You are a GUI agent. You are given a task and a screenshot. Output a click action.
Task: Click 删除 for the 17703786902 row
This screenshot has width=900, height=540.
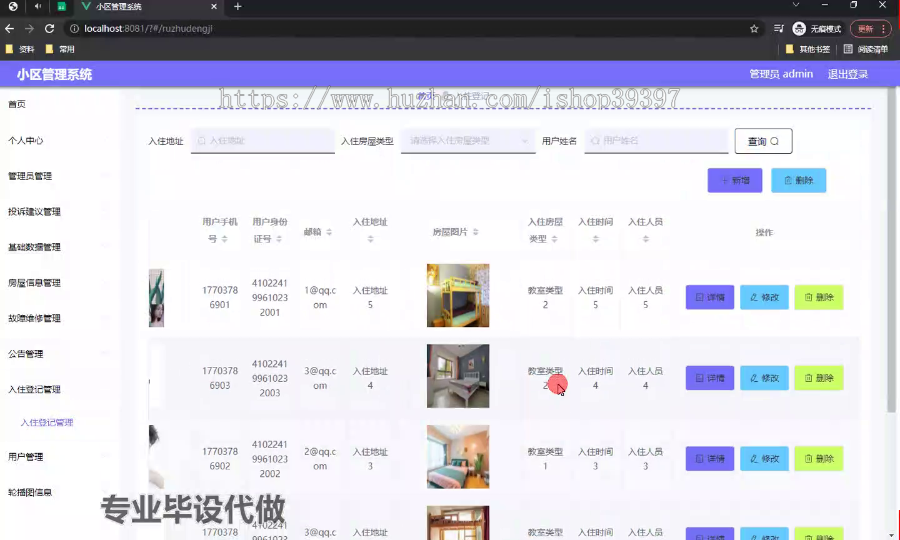pos(819,459)
